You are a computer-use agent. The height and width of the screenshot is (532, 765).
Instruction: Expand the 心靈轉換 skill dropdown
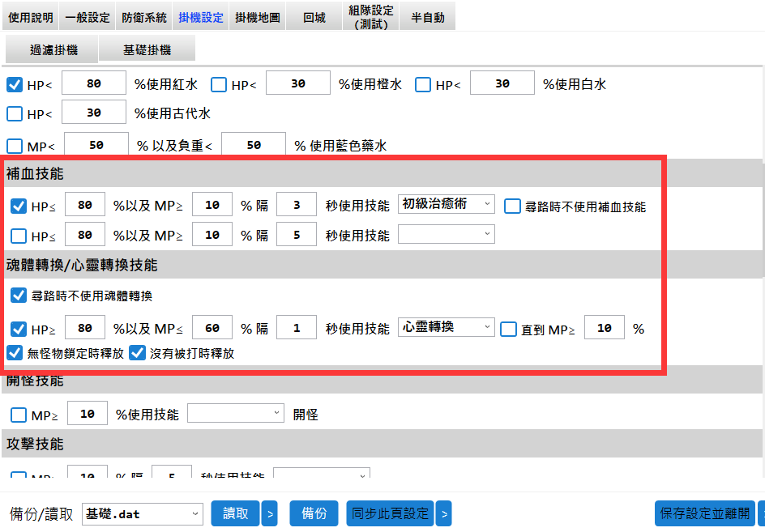(x=447, y=327)
